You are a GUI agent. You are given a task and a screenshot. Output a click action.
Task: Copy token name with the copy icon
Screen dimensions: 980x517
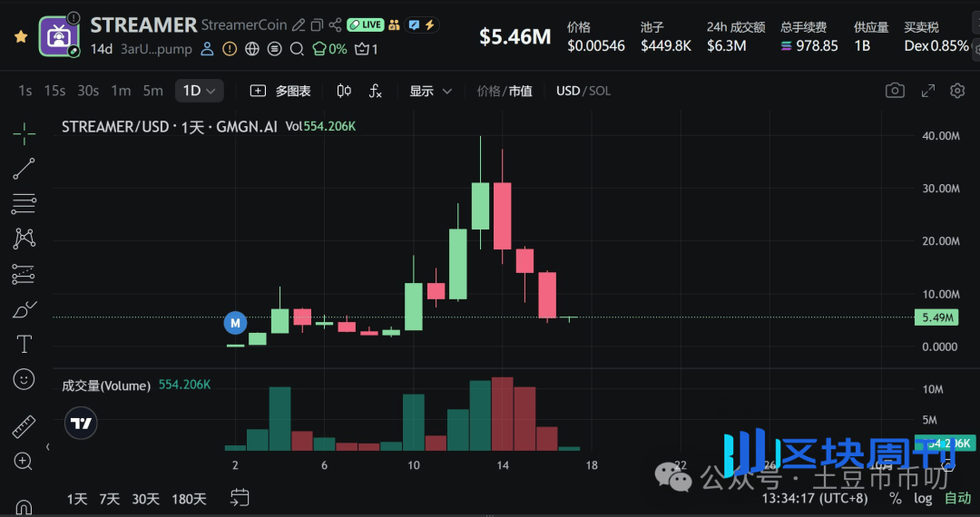tap(317, 25)
